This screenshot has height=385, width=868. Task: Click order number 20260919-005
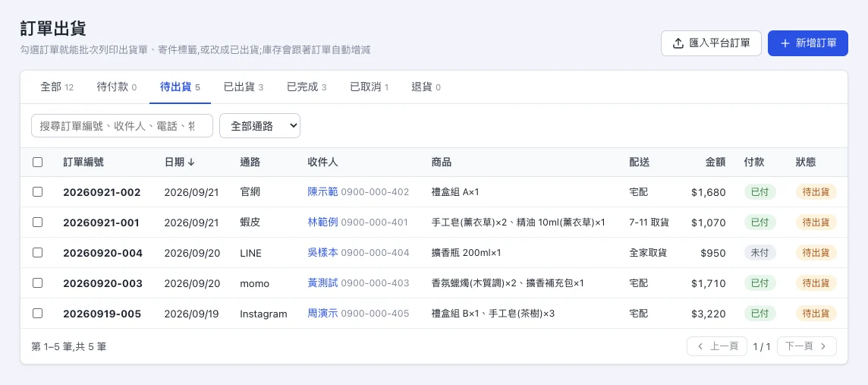pyautogui.click(x=102, y=314)
